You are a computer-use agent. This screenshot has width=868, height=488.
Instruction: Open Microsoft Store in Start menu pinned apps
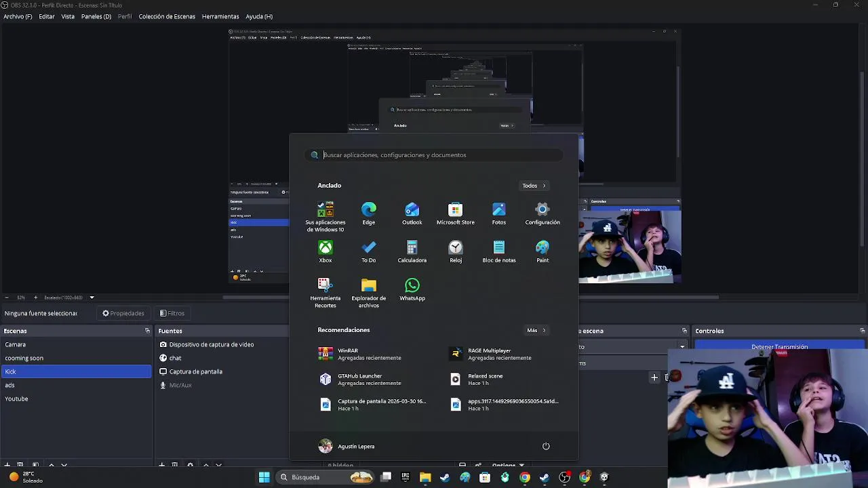[x=455, y=213]
